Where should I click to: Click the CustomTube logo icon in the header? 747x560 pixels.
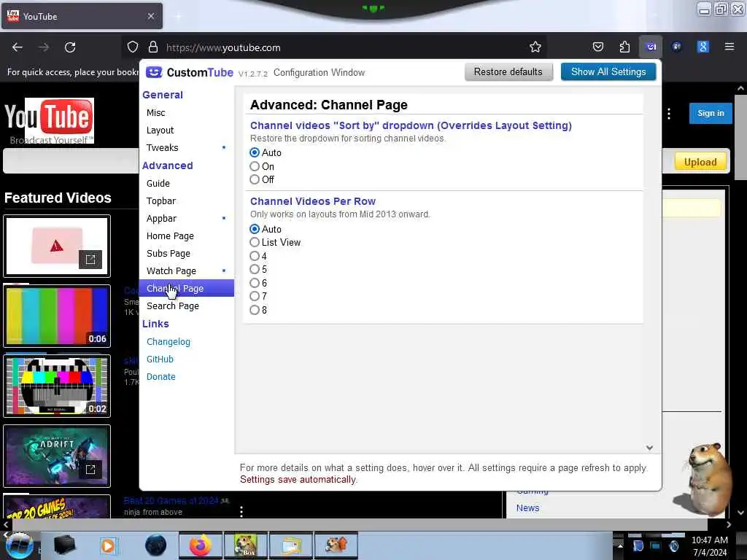coord(154,72)
